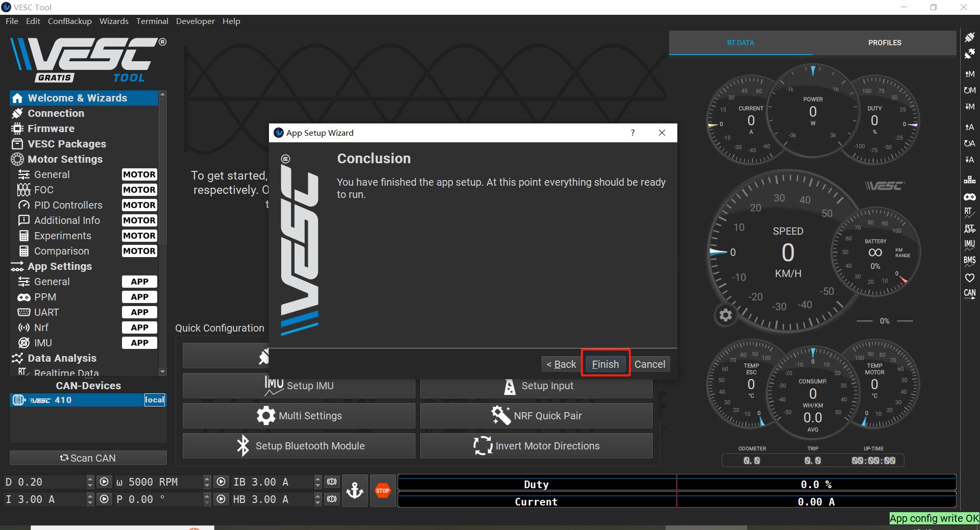The height and width of the screenshot is (530, 980).
Task: Write app configuration (↓A icon)
Action: click(x=969, y=160)
